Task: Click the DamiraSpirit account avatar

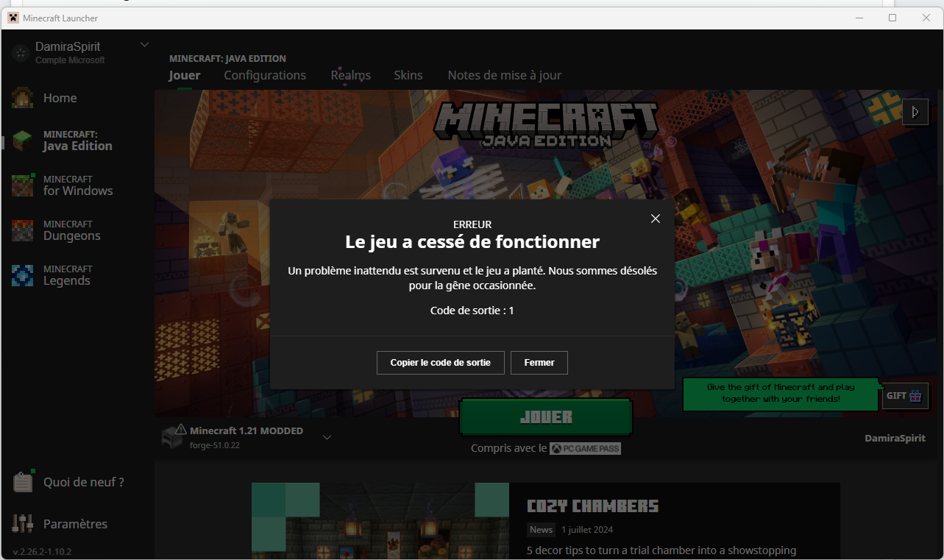Action: (21, 52)
